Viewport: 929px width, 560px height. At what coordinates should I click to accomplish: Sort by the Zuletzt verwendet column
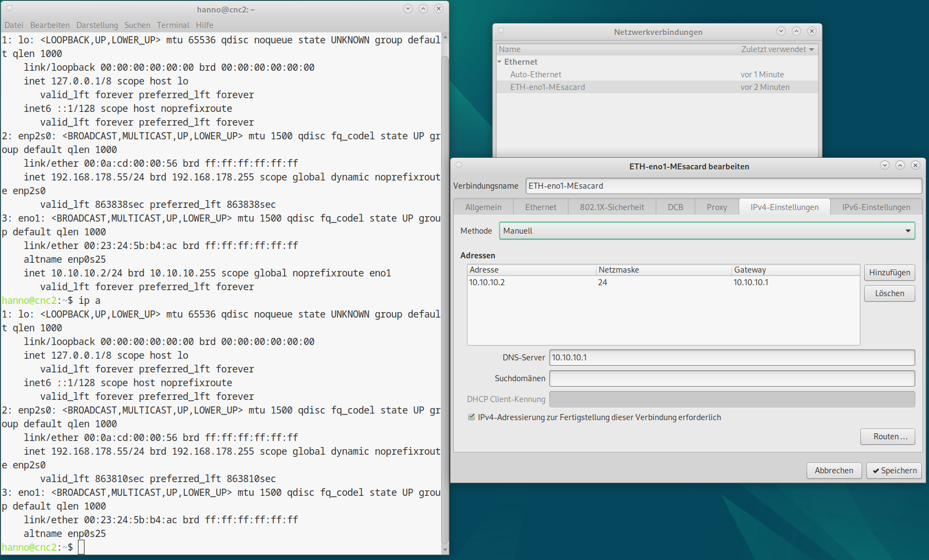tap(778, 49)
